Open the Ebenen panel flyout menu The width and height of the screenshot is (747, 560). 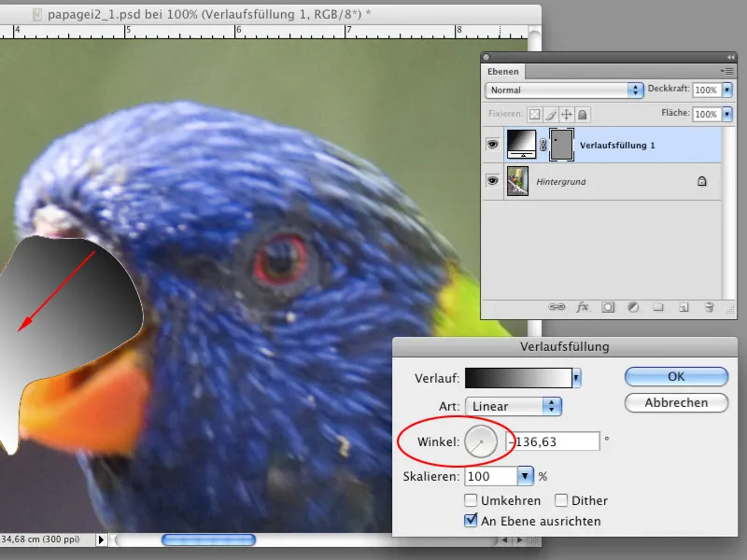729,71
